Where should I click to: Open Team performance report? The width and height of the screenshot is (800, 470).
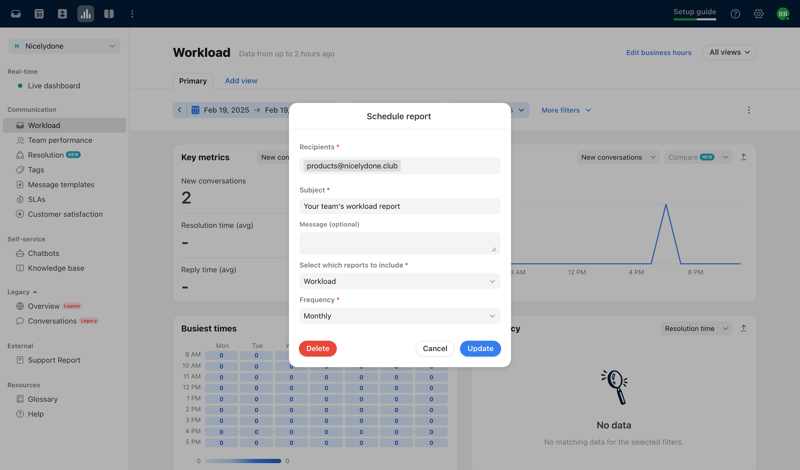pos(60,140)
